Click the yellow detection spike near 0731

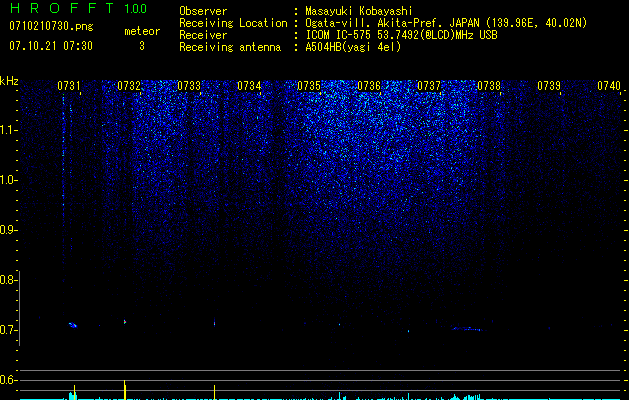tap(75, 392)
